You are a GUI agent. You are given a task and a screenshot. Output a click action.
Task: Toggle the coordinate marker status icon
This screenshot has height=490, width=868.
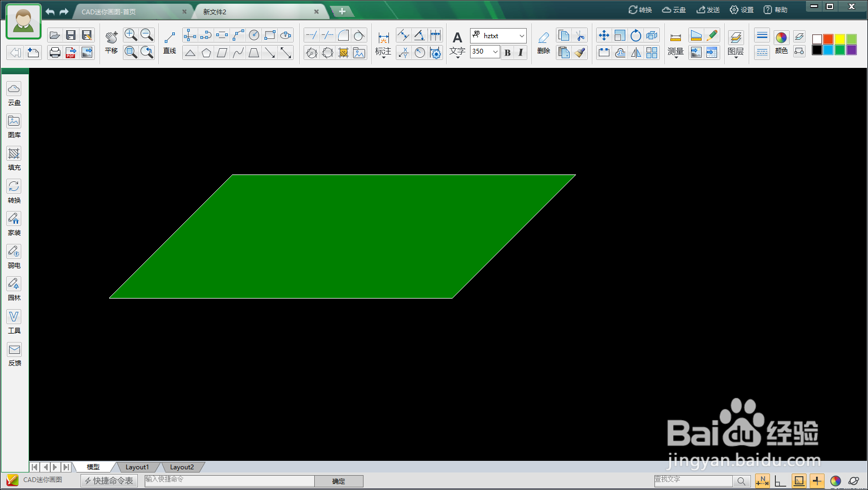point(762,481)
